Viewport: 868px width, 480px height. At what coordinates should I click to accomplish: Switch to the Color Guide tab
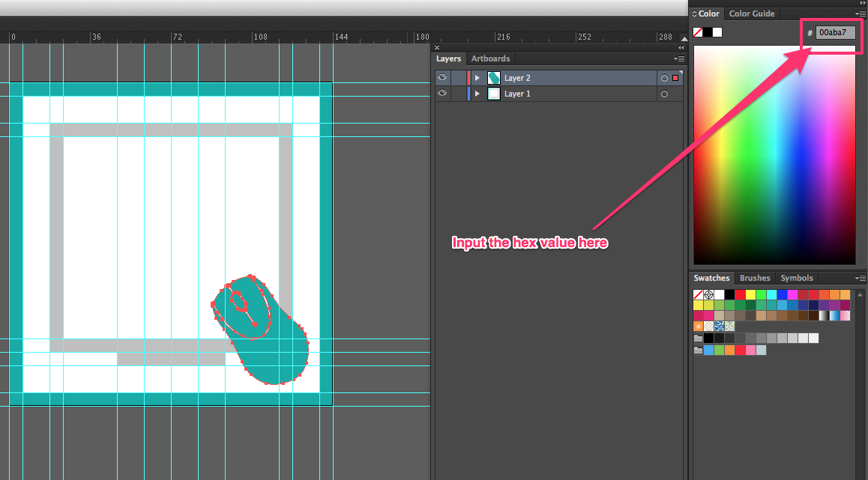click(751, 13)
